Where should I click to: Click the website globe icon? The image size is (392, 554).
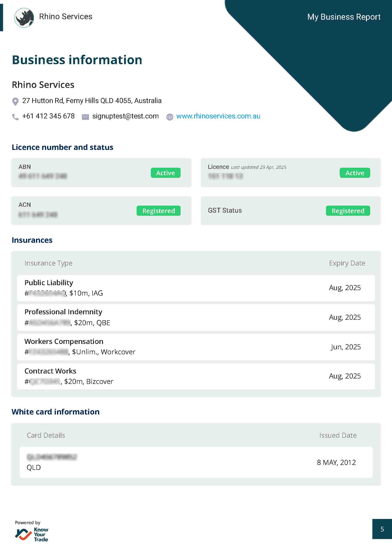(x=170, y=117)
